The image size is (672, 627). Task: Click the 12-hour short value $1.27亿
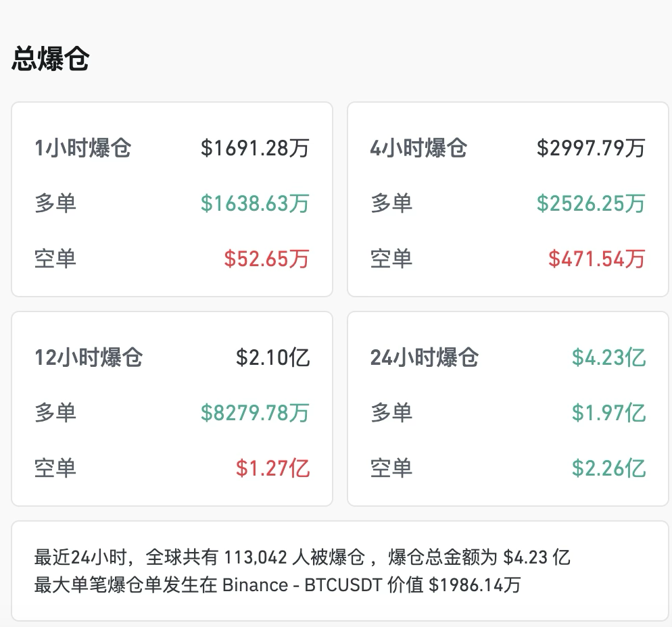[272, 468]
